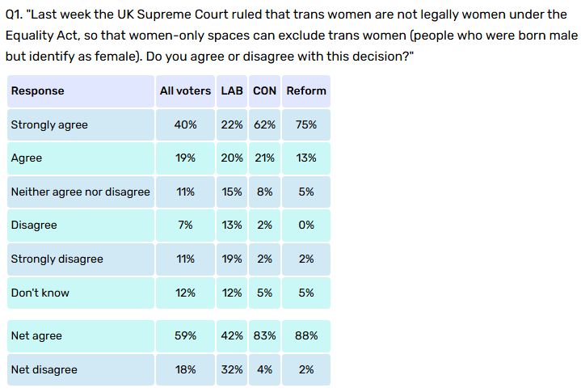Select the CON column header

pos(264,91)
